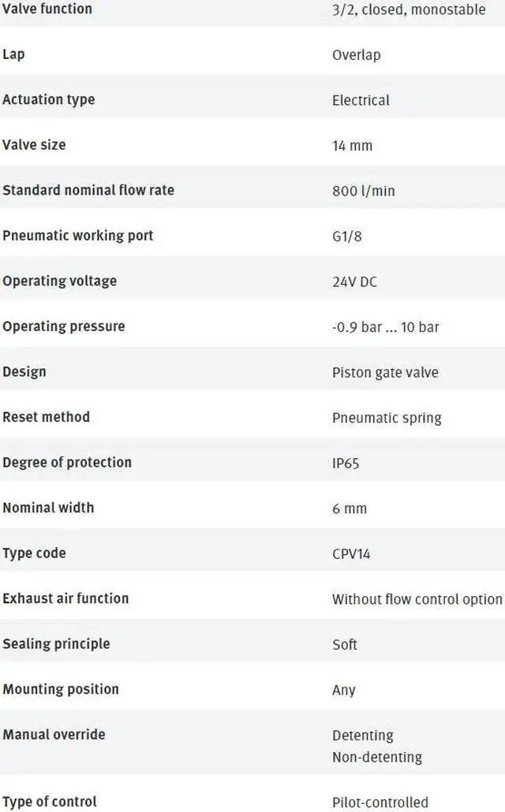Viewport: 505px width, 812px height.
Task: Select the "24V DC" operating voltage value
Action: (354, 281)
